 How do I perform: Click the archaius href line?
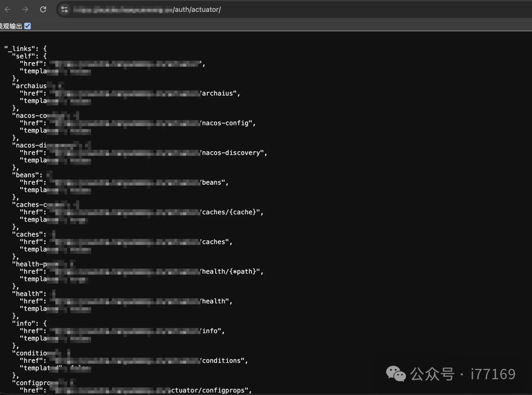click(130, 93)
